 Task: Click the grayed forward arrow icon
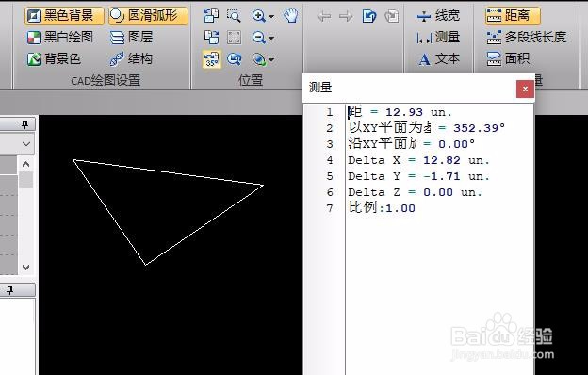346,16
